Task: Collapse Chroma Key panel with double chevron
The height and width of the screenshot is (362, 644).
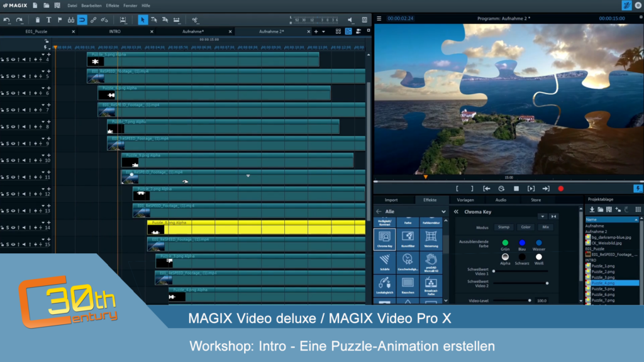Action: click(x=456, y=212)
